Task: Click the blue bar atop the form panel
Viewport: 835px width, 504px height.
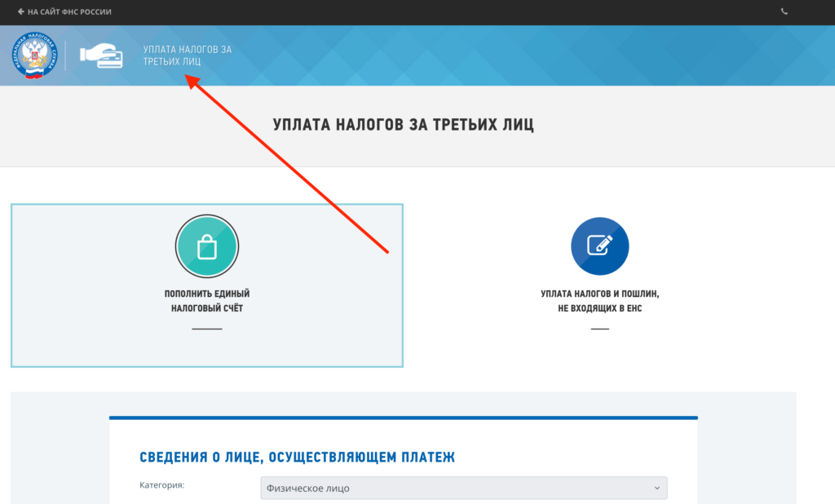Action: pos(403,418)
